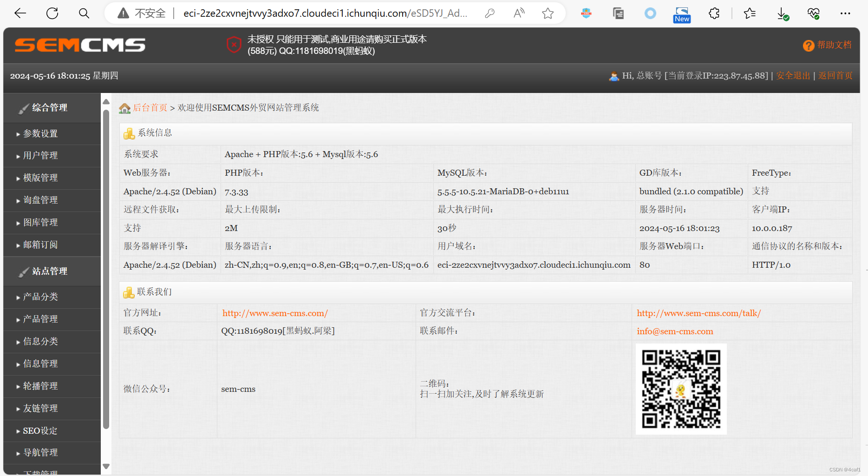Click the 系统信息 coins icon
The image size is (868, 476).
pos(129,132)
